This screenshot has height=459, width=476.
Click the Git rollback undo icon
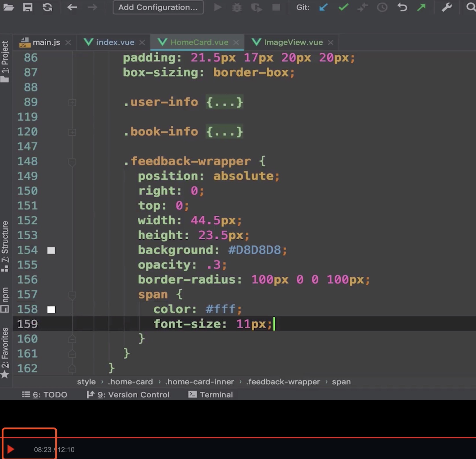pos(402,7)
